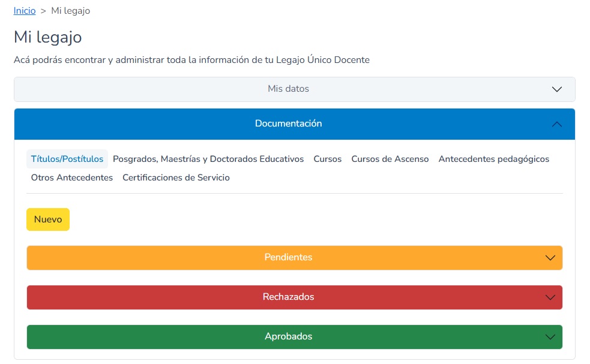
Task: Open the Antecedentes pedagógicos tab
Action: tap(493, 159)
